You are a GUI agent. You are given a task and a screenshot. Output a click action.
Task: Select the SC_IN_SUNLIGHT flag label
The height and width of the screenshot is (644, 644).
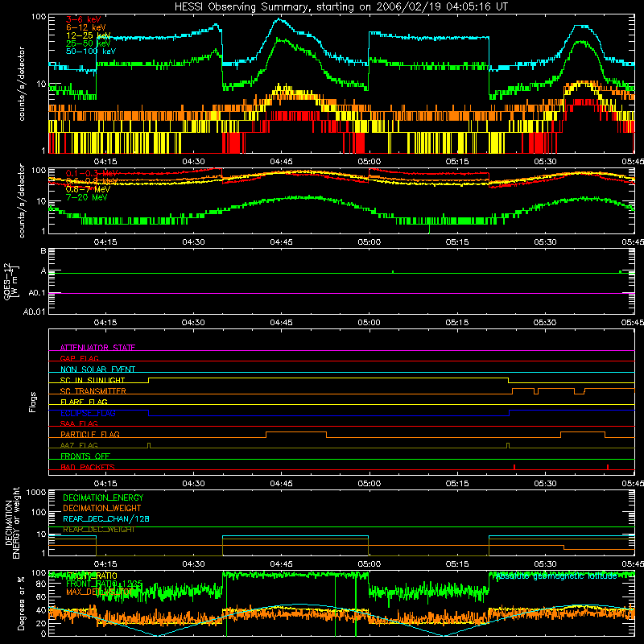pyautogui.click(x=93, y=380)
